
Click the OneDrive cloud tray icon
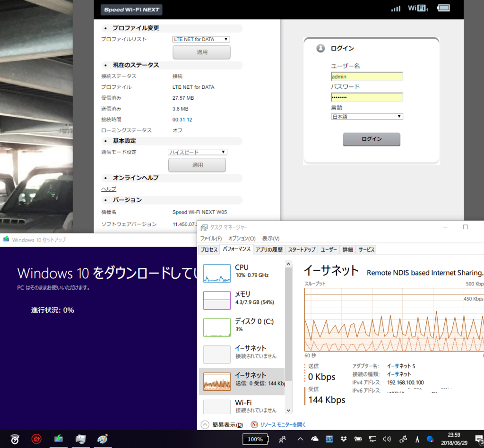click(x=314, y=439)
